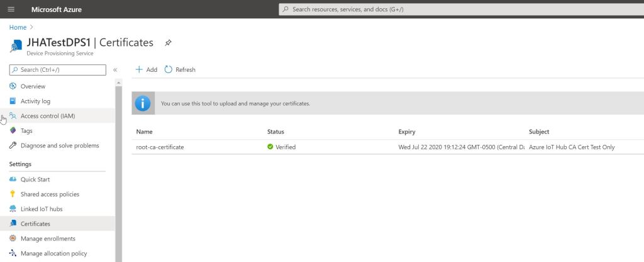This screenshot has width=644, height=262.
Task: Click the Linked IoT hubs icon
Action: click(x=13, y=209)
